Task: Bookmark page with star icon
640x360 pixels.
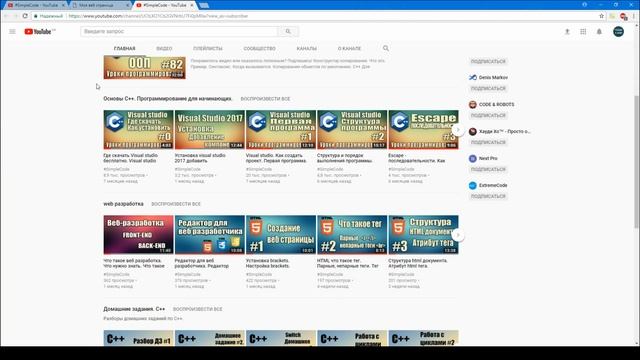Action: 601,16
